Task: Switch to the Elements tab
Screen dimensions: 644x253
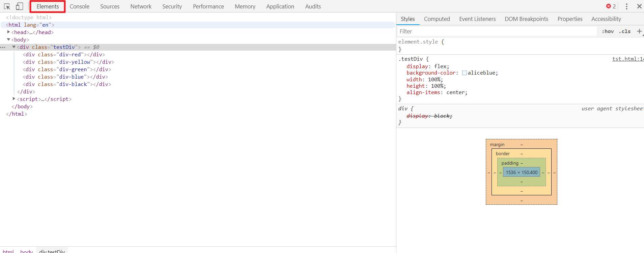Action: click(48, 6)
